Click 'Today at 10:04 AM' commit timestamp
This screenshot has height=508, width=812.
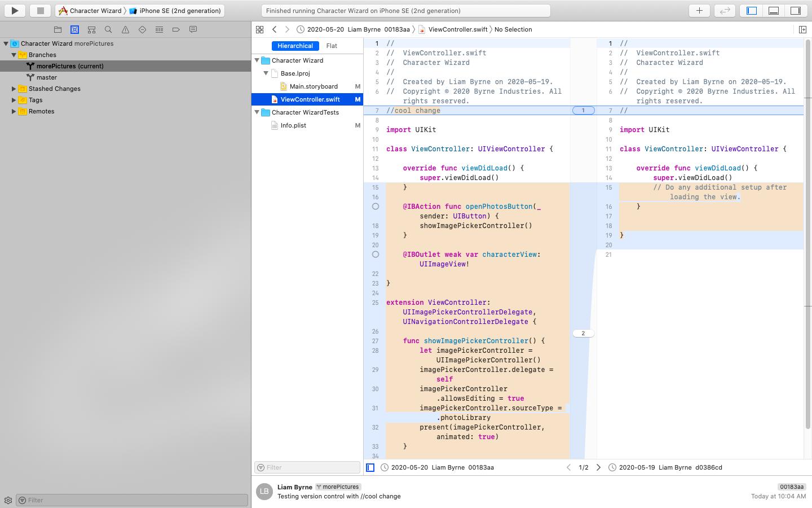(778, 496)
